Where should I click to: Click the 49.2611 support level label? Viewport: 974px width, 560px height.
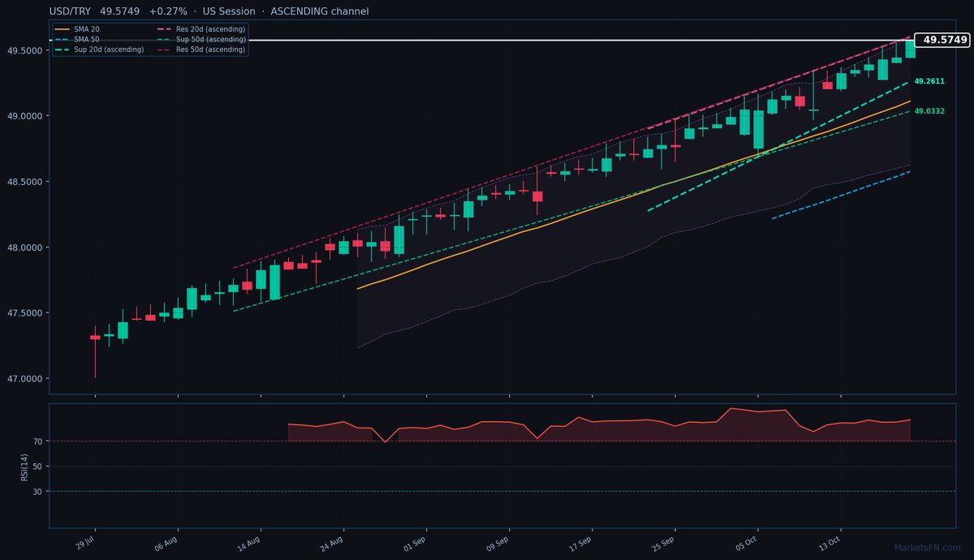click(929, 81)
